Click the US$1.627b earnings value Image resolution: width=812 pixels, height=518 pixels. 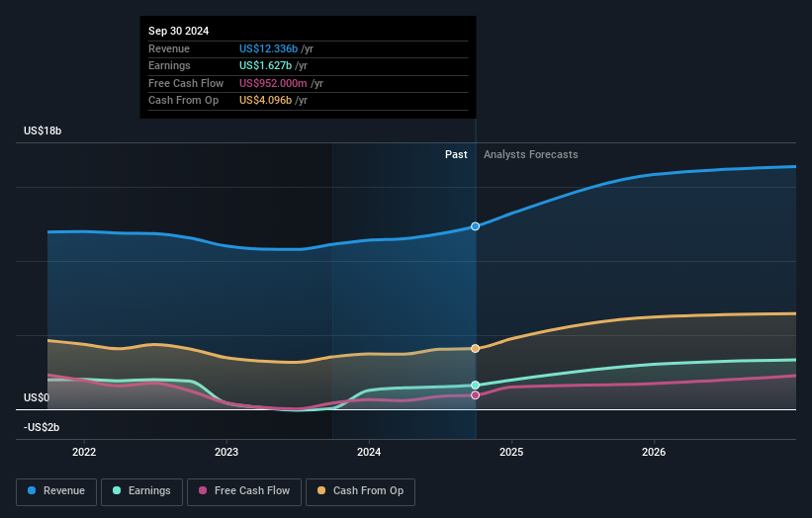265,65
